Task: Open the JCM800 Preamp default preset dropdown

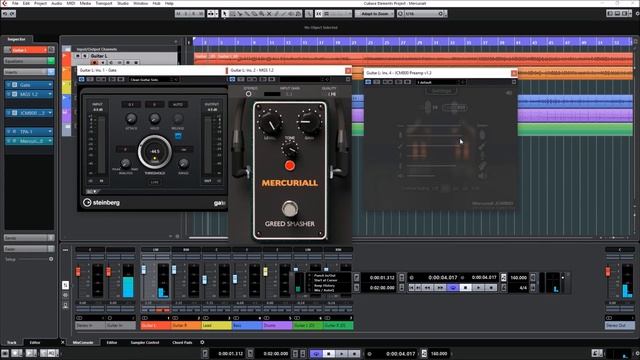Action: tap(440, 82)
